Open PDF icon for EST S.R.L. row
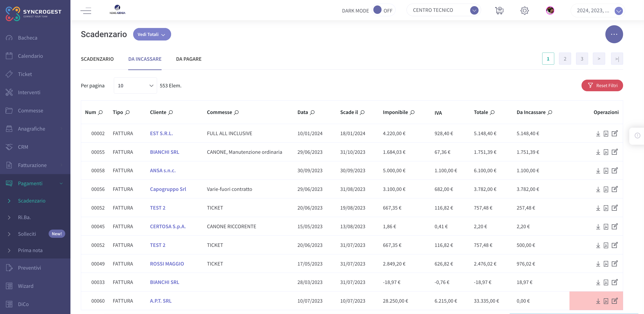This screenshot has width=644, height=314. click(x=606, y=134)
